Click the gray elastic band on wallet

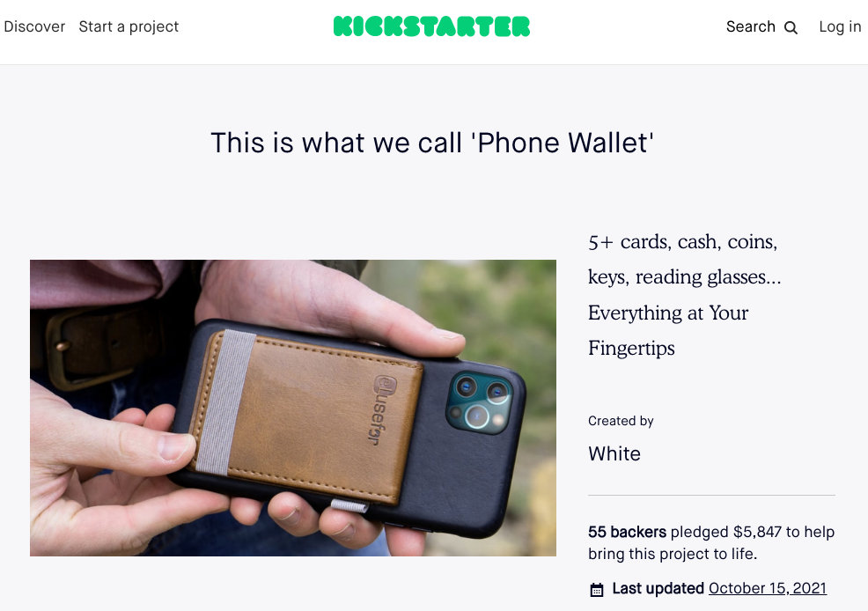pyautogui.click(x=226, y=402)
